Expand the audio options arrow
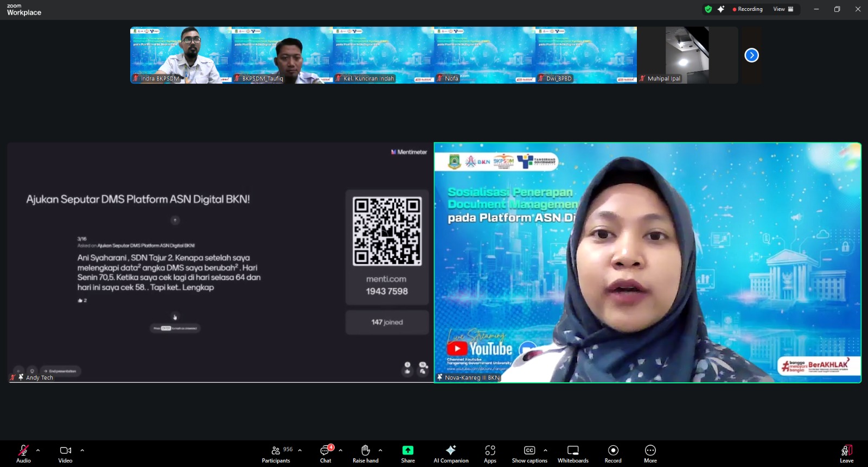The image size is (868, 467). tap(38, 450)
